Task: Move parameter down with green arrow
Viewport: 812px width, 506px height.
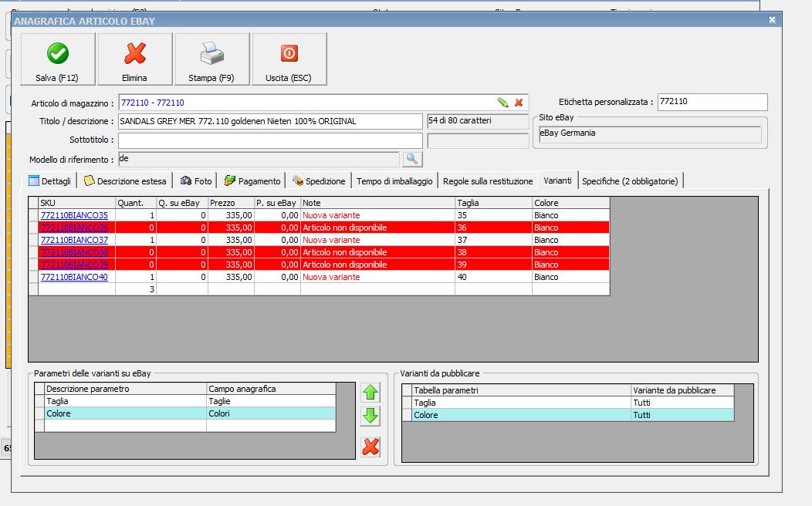Action: coord(370,416)
